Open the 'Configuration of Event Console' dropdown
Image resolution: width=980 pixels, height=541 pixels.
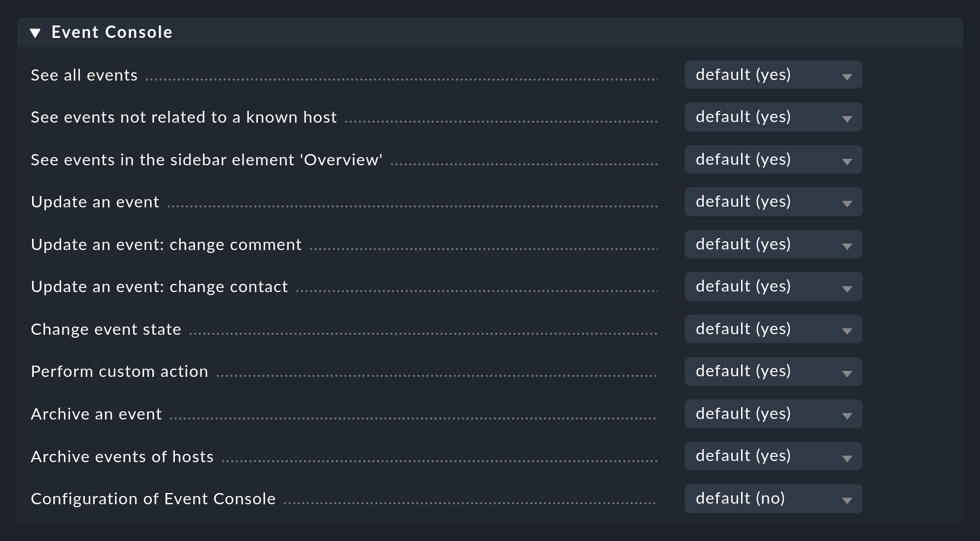coord(772,498)
